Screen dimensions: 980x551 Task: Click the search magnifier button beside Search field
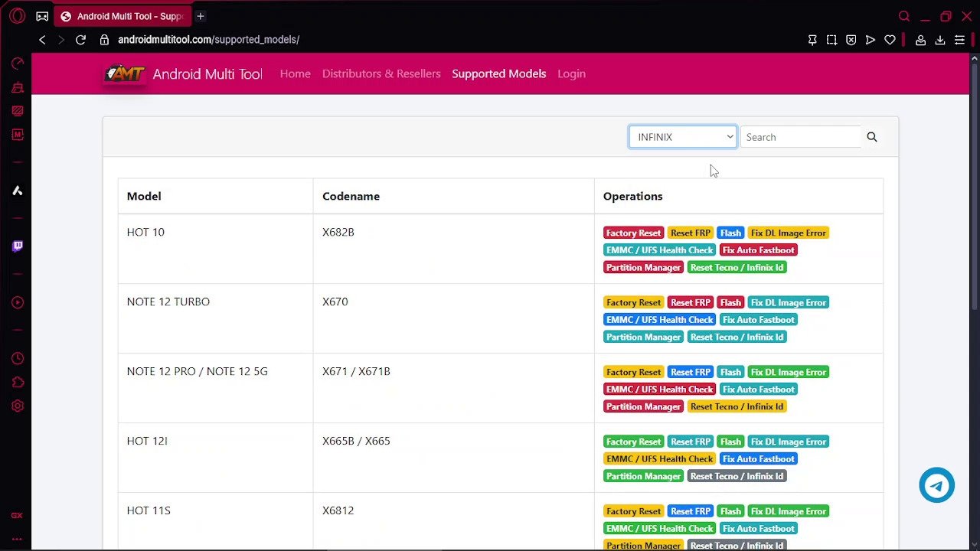[x=872, y=137]
